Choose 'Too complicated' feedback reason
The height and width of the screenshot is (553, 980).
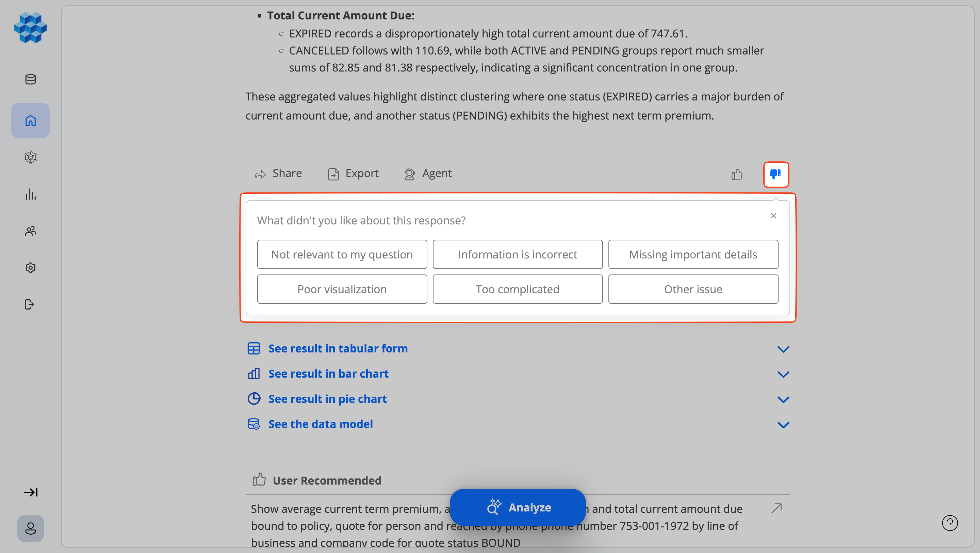point(517,289)
